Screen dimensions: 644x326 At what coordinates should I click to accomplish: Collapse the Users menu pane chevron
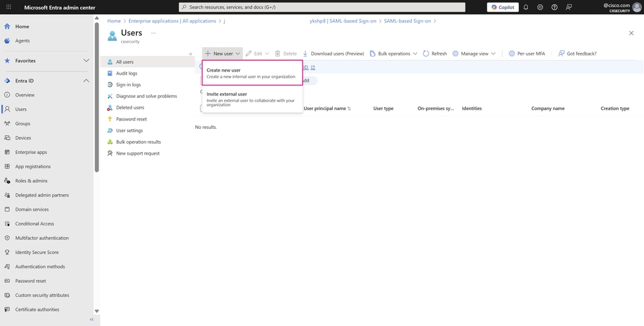click(190, 53)
